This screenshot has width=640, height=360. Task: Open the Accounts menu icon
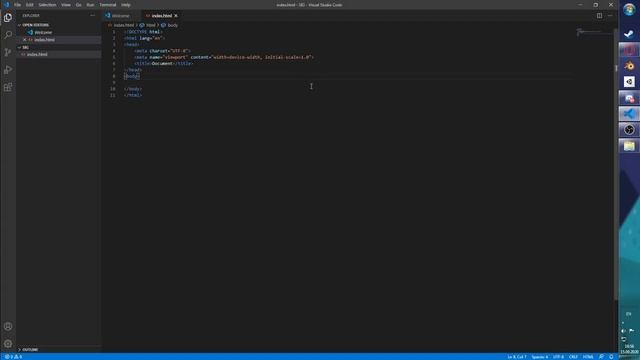[8, 327]
